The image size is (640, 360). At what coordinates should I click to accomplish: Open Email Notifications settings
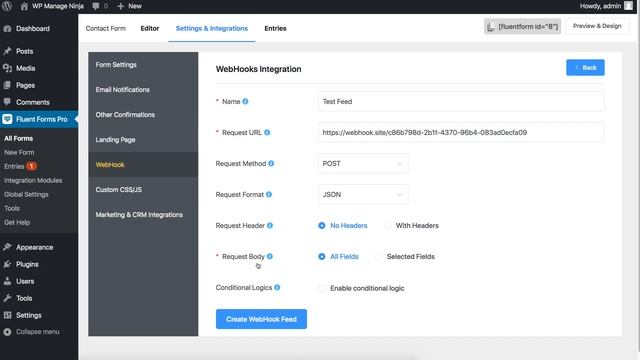pos(143,89)
